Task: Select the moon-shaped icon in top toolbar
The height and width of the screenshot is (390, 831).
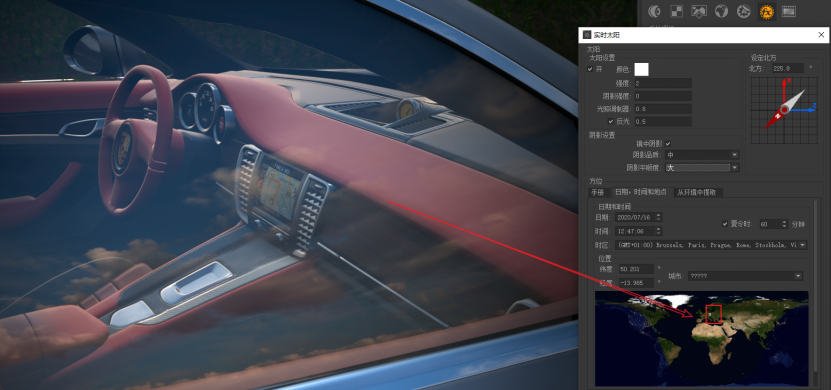Action: pos(655,11)
